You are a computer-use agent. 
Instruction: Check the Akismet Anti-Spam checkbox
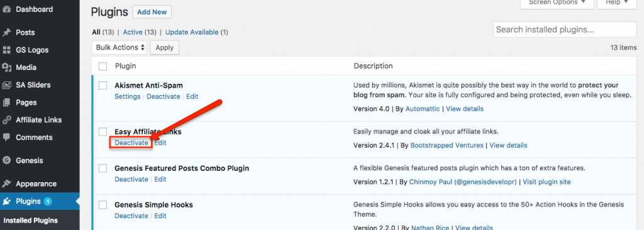103,85
